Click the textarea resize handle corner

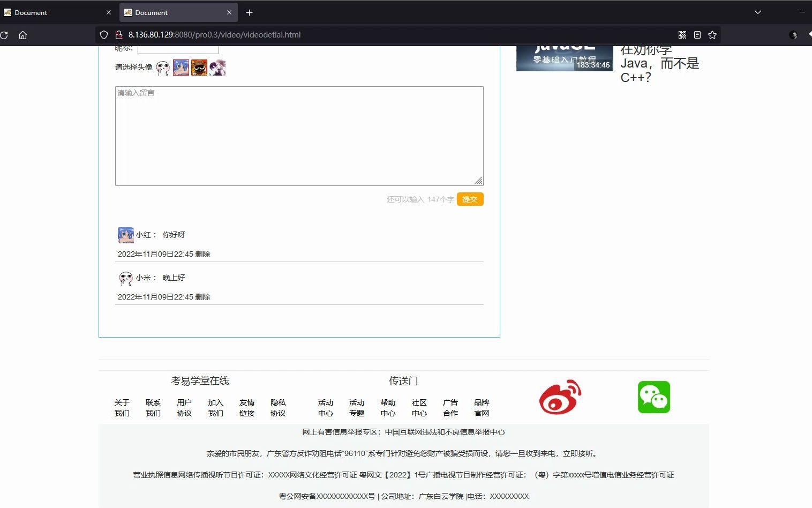478,181
